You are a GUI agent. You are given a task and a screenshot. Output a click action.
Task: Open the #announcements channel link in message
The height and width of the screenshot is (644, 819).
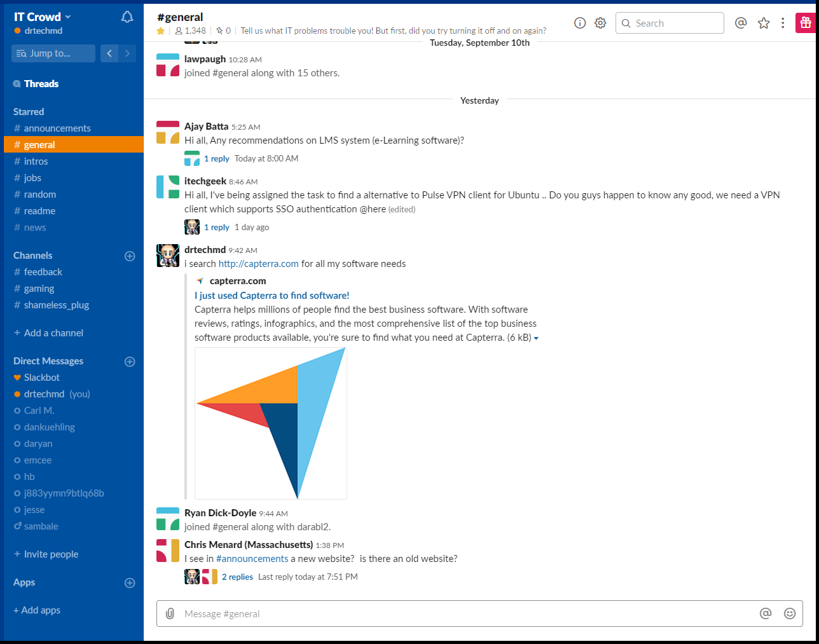[x=252, y=559]
